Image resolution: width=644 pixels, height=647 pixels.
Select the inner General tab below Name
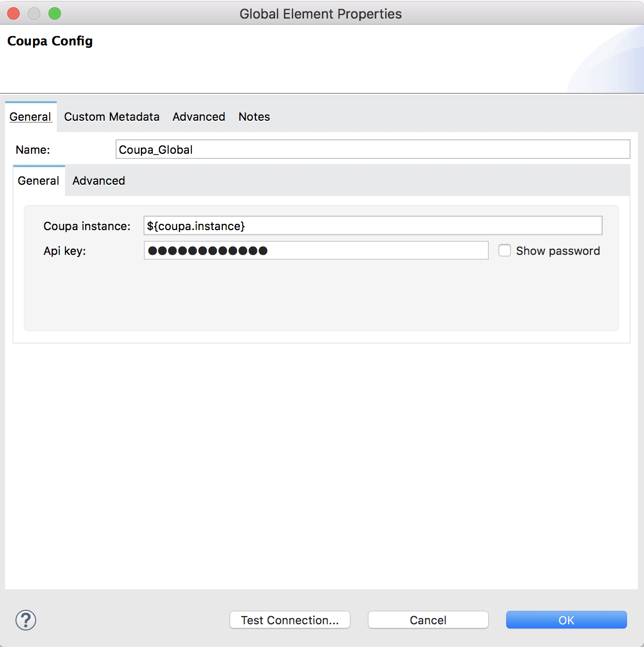click(x=39, y=181)
